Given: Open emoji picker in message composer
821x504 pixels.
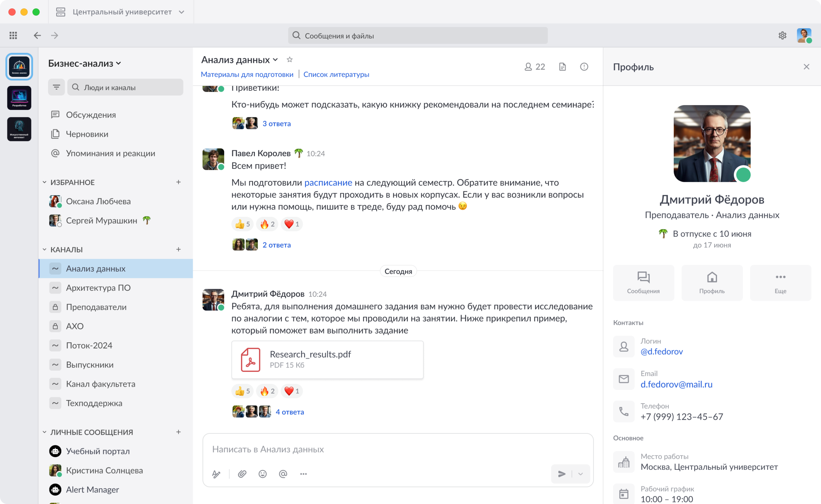Looking at the screenshot, I should pos(263,474).
